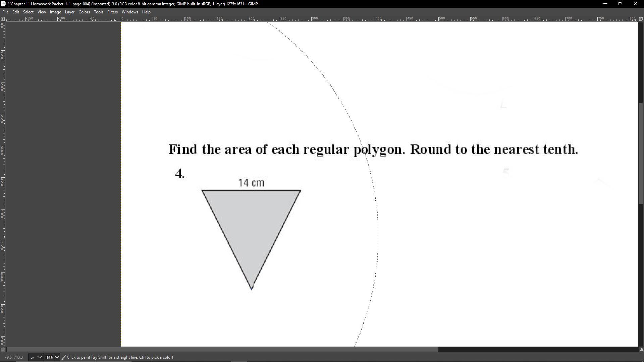Open the image navigation arrow icon

coord(641,350)
